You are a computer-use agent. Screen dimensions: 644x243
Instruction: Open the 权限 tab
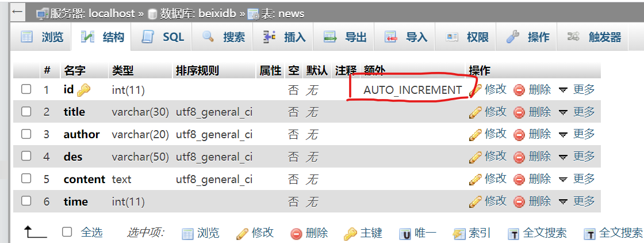point(466,37)
